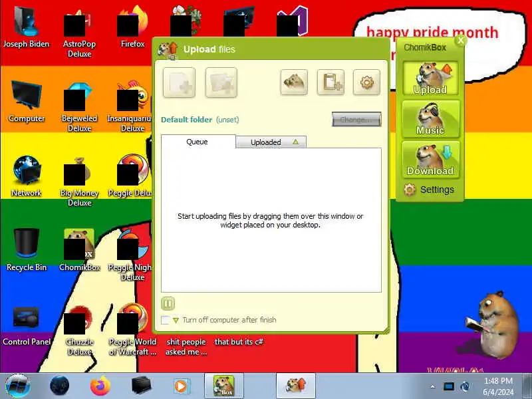
Task: Select the Bejeweled Deluxe desktop shortcut
Action: click(79, 108)
